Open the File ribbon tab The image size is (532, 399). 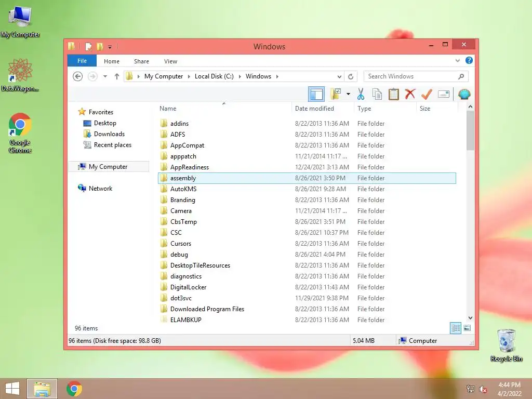(x=82, y=61)
